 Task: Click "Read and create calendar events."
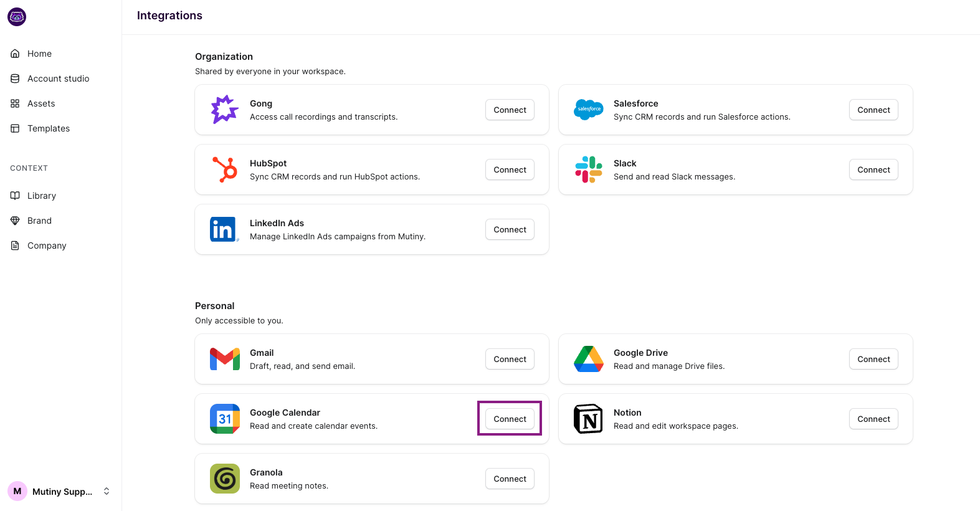tap(313, 426)
